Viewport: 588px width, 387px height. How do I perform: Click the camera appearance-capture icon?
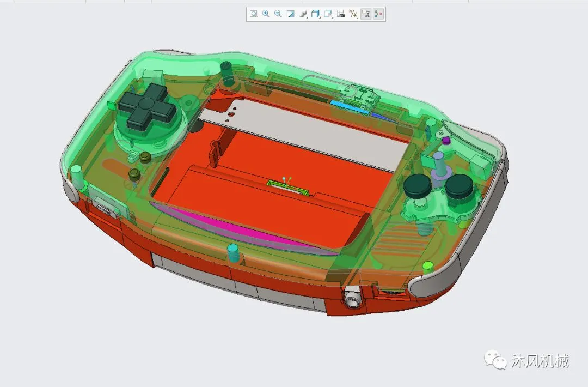pyautogui.click(x=341, y=14)
